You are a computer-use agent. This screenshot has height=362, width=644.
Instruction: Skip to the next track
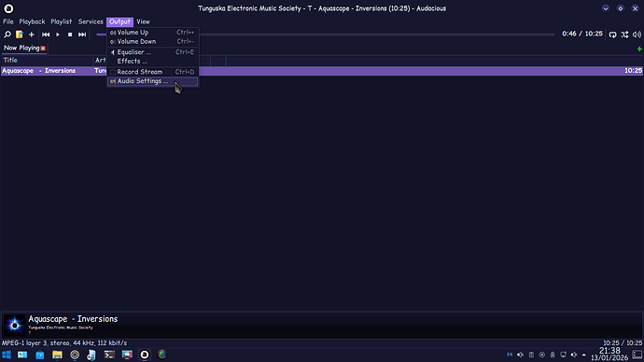point(82,35)
